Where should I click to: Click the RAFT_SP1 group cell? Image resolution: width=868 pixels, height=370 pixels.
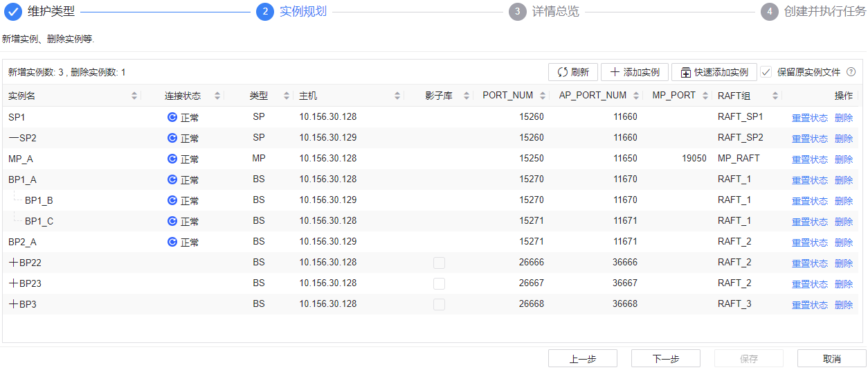coord(741,116)
